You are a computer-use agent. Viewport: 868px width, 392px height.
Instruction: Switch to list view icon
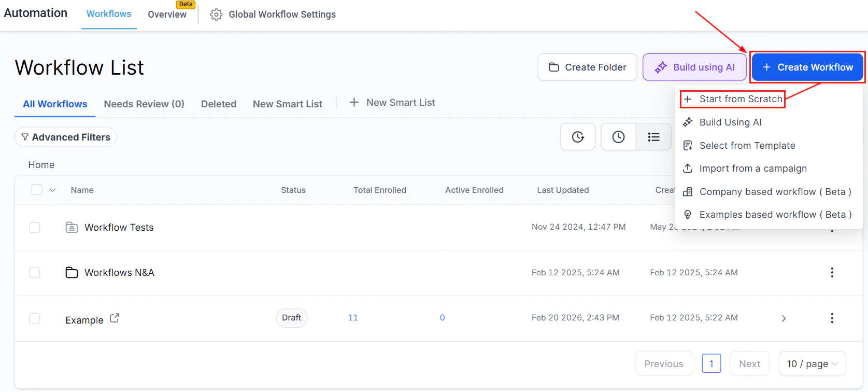tap(653, 137)
